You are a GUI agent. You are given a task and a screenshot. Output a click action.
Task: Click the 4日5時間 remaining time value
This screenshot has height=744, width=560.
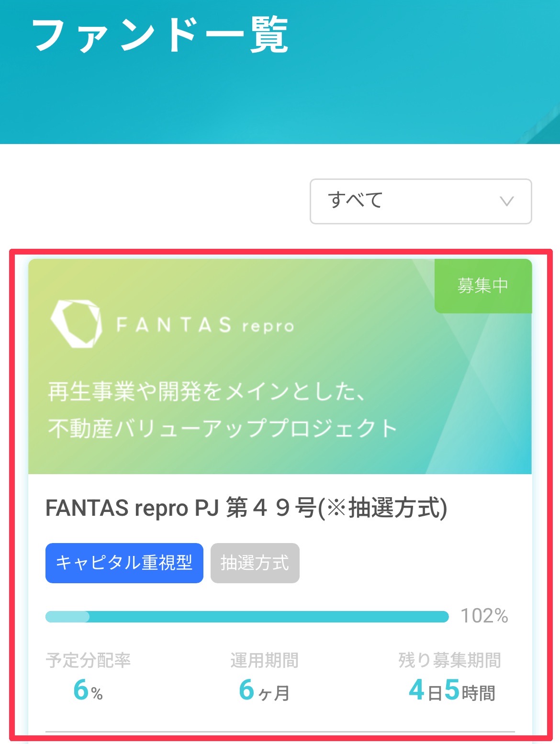(452, 690)
